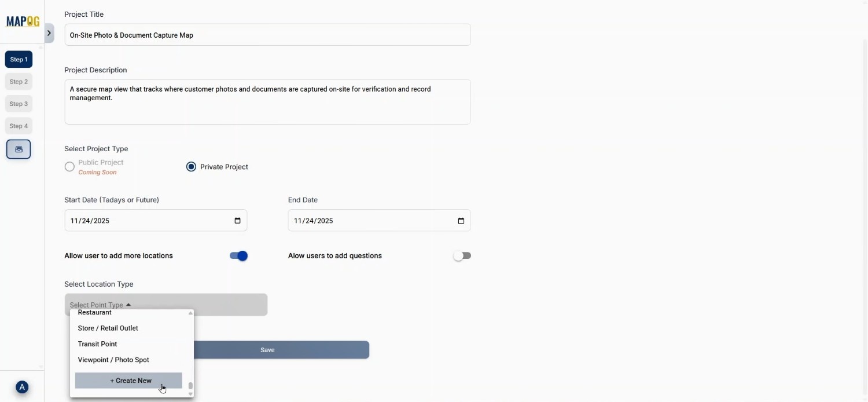Select Viewpoint / Photo Spot option

[113, 360]
